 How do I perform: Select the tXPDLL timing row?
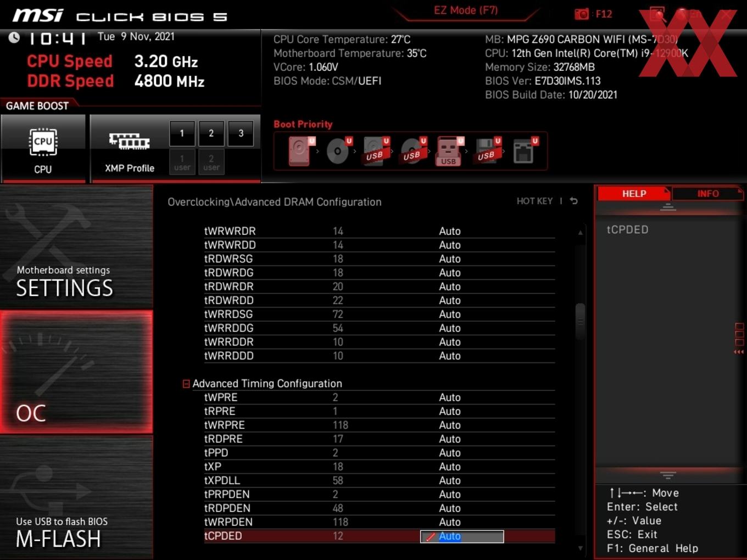[379, 480]
